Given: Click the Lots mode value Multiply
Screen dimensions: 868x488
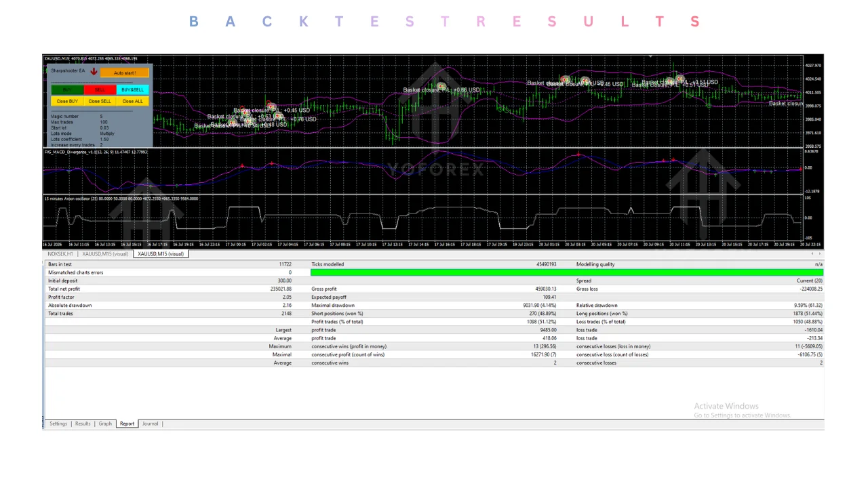Looking at the screenshot, I should click(107, 134).
